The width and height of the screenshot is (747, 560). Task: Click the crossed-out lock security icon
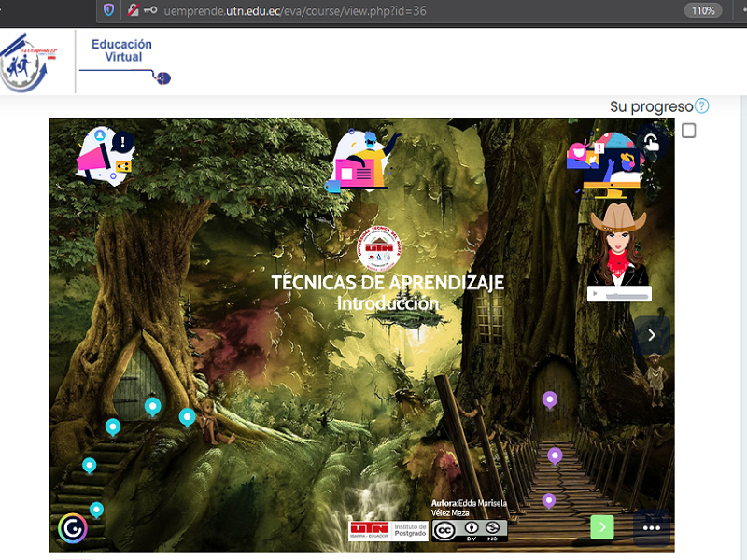133,10
